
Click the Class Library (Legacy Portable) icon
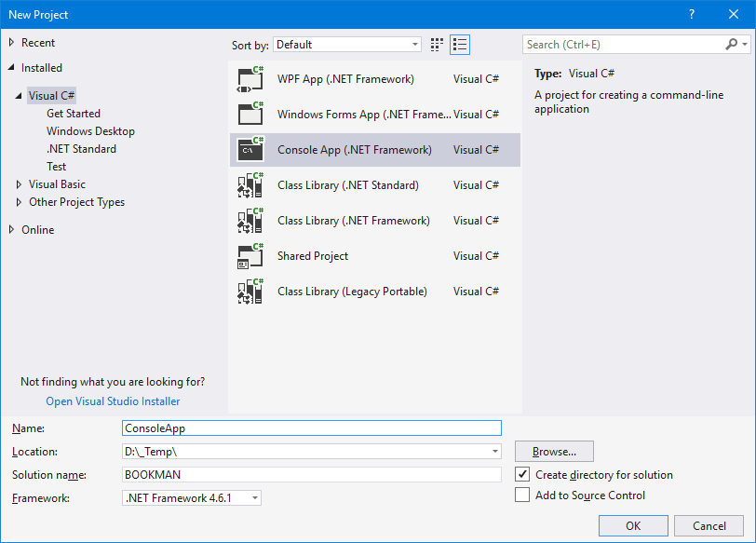[x=250, y=292]
